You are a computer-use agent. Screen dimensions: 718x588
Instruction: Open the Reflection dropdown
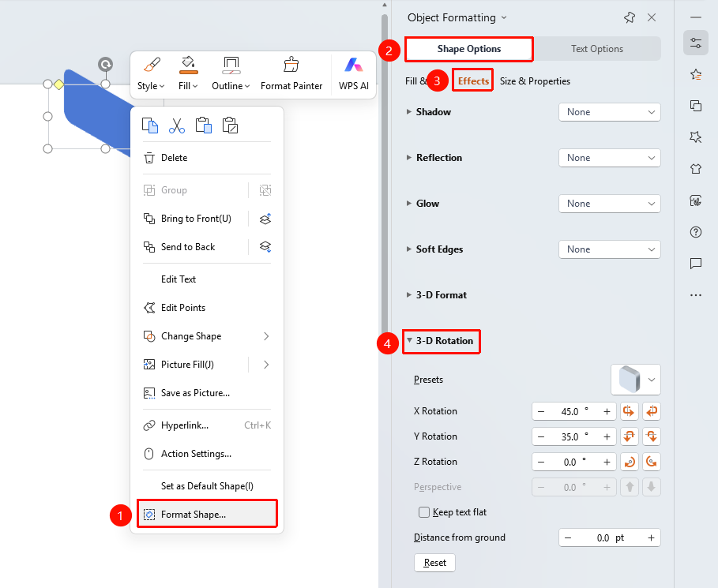[610, 158]
